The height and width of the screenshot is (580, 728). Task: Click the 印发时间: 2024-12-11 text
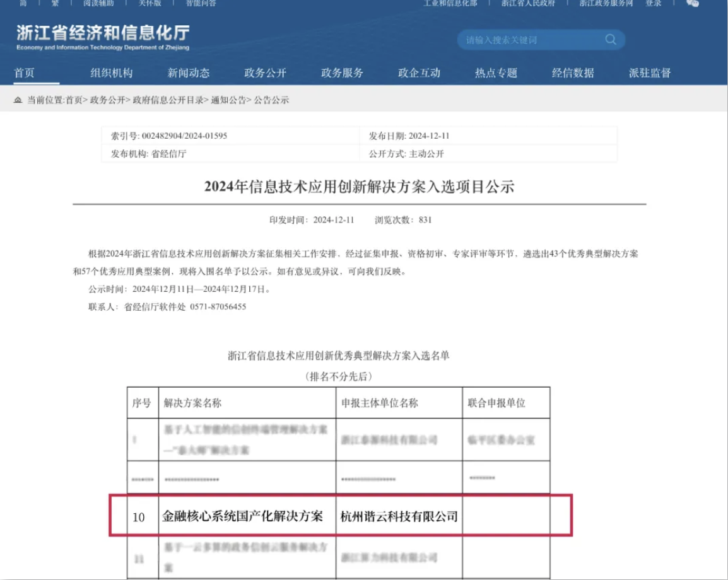(x=312, y=220)
